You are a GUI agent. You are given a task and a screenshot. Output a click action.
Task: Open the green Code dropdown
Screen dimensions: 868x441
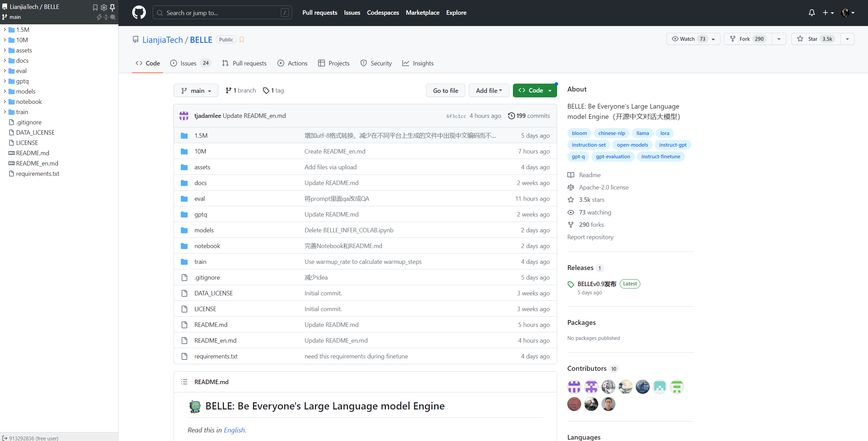(535, 90)
